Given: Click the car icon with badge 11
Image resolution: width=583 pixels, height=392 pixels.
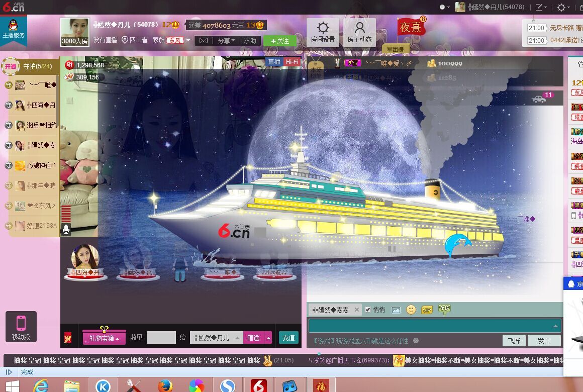Looking at the screenshot, I should point(539,99).
